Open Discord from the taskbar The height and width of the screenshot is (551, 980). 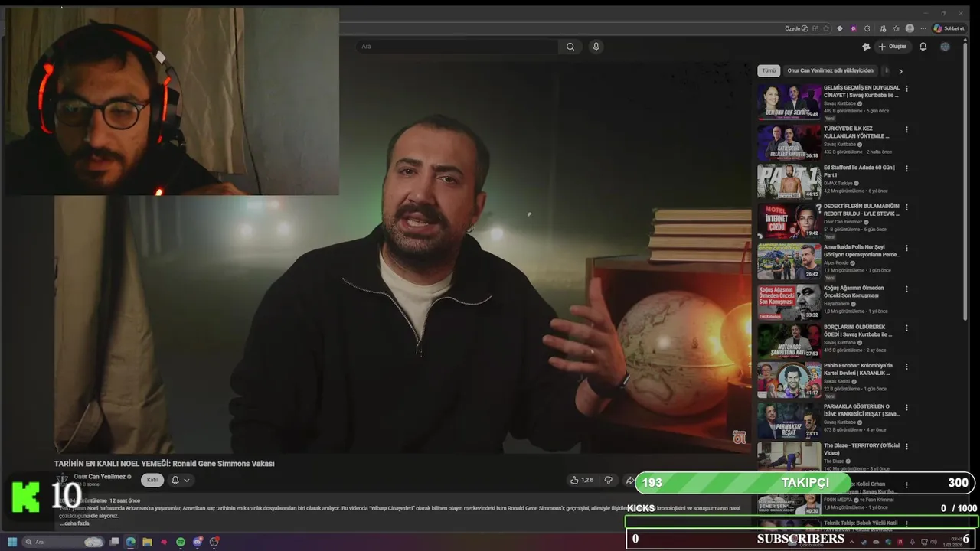point(198,542)
